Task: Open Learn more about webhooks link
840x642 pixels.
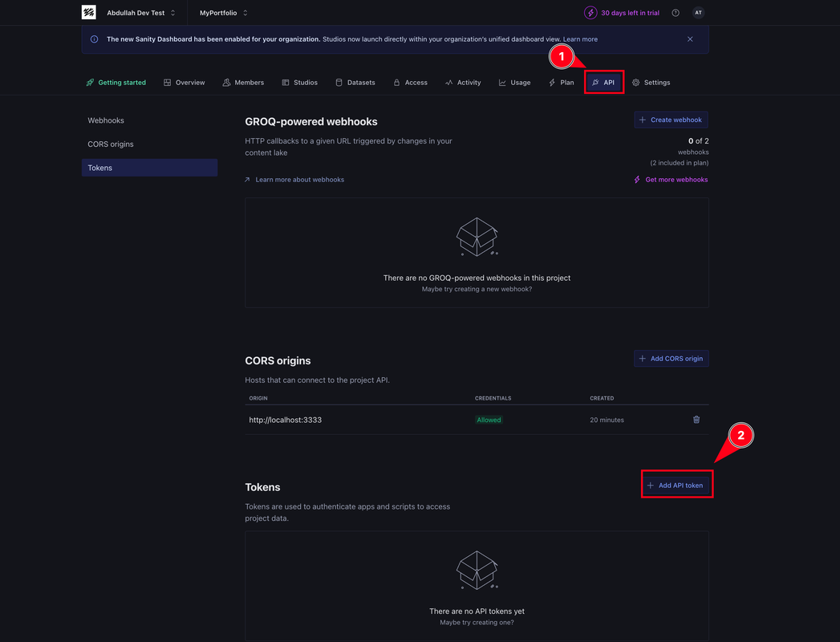Action: click(x=300, y=180)
